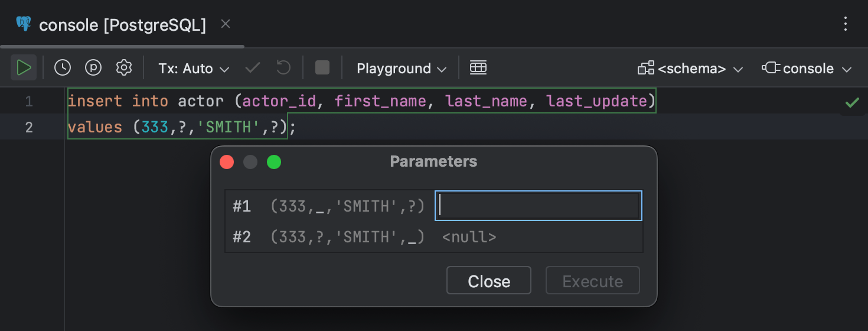Run the query with the green Execute icon
Screen dimensions: 868x331
(x=24, y=68)
